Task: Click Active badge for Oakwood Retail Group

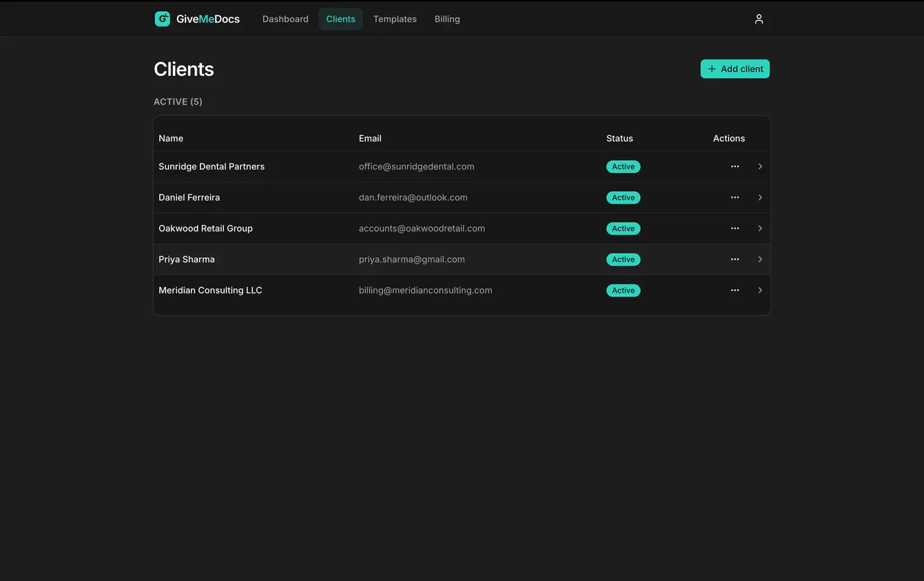Action: coord(623,229)
